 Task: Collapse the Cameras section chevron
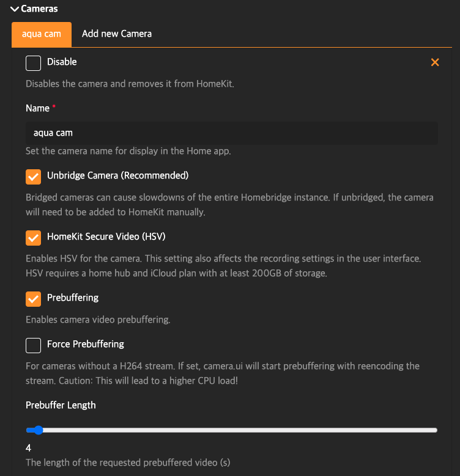click(x=14, y=9)
